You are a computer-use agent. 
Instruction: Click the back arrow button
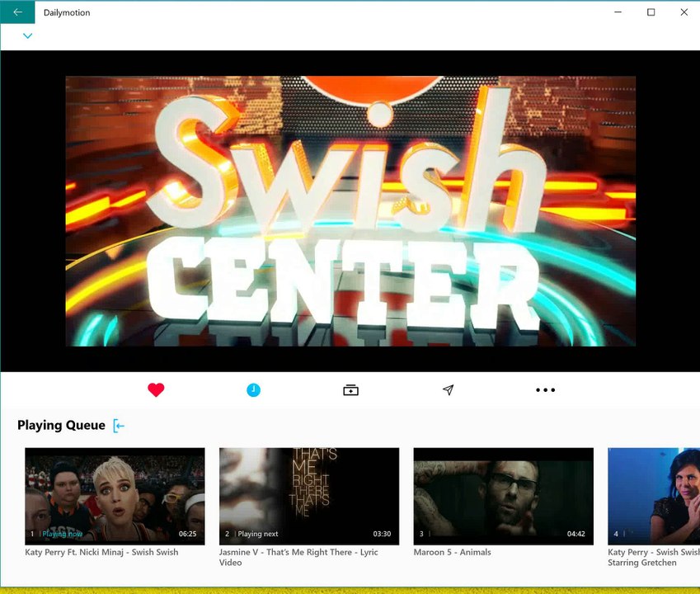pos(17,12)
